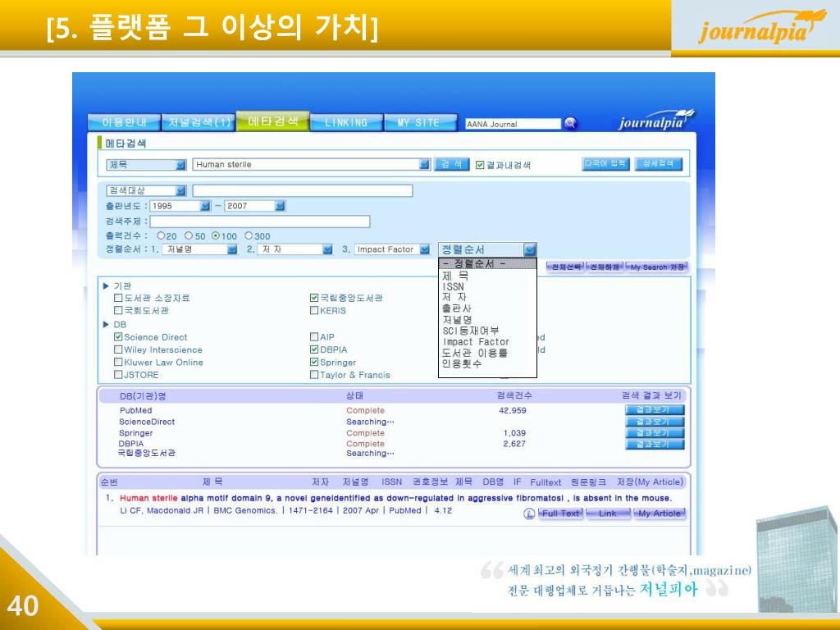840x630 pixels.
Task: Check the 도서관 소장자료 checkbox
Action: point(118,298)
